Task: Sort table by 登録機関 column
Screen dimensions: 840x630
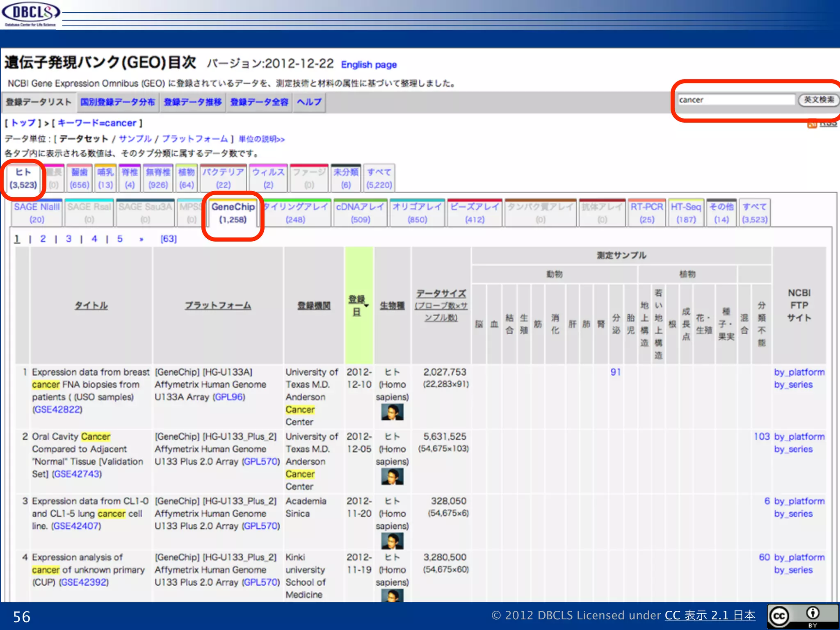Action: pos(314,306)
